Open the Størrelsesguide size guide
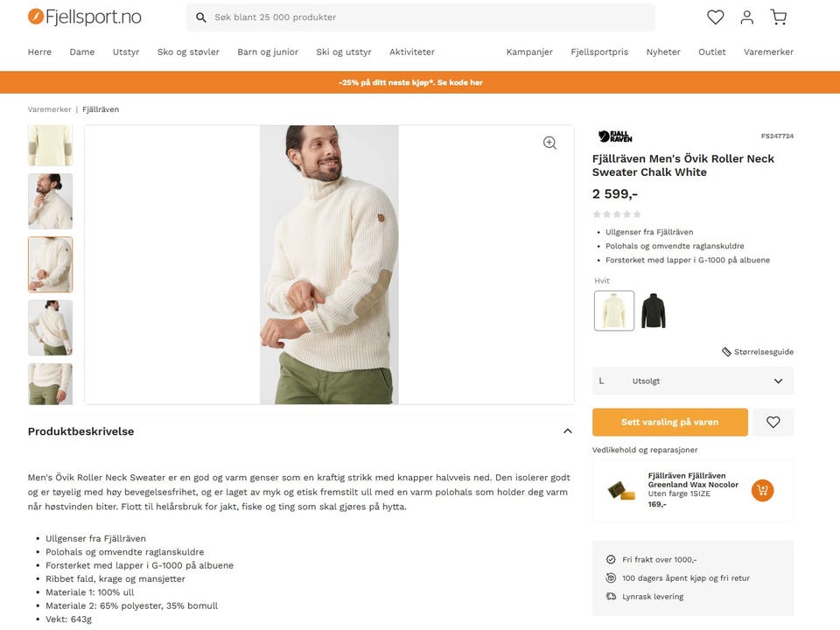 [758, 352]
